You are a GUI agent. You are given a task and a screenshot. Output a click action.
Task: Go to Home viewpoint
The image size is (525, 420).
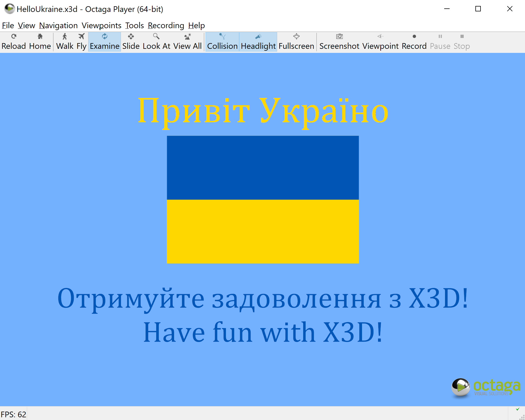[40, 41]
